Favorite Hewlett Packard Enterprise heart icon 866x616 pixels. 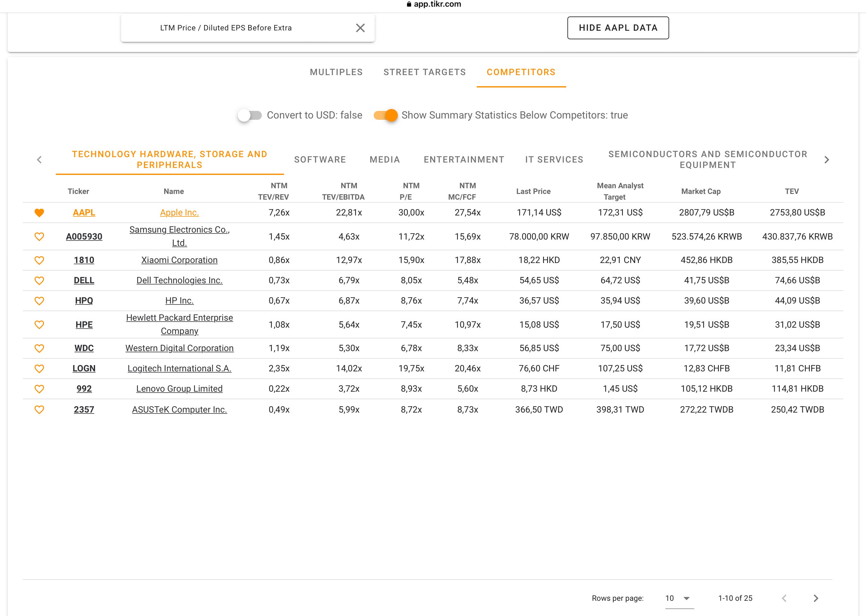coord(39,325)
